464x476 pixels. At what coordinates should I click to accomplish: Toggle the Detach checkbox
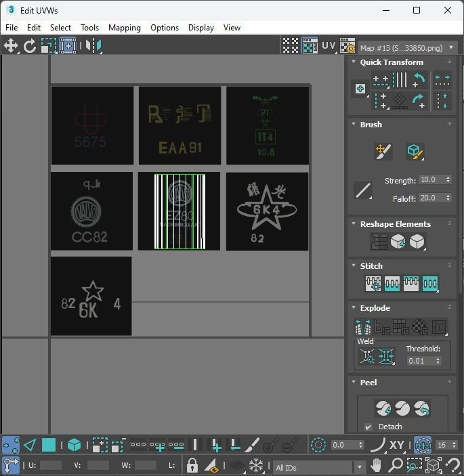[368, 427]
